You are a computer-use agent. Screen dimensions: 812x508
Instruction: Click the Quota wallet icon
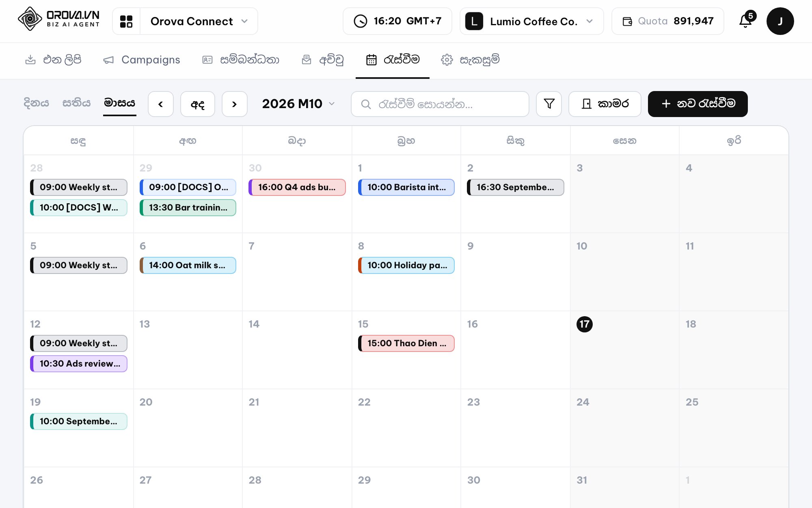click(x=627, y=21)
